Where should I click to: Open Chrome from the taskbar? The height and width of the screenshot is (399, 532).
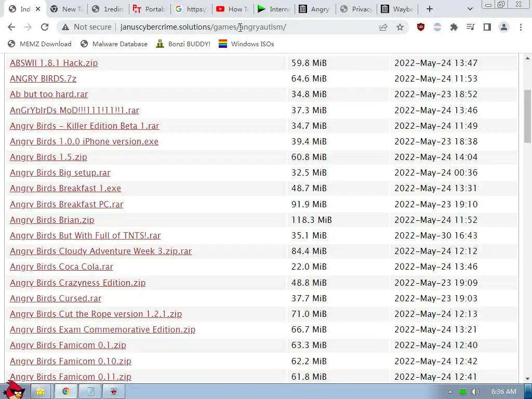[x=66, y=392]
